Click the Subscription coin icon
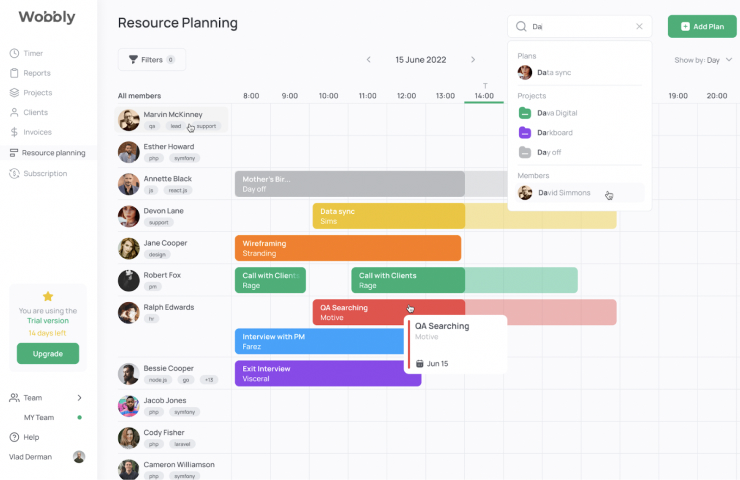Viewport: 740px width, 480px height. [14, 174]
